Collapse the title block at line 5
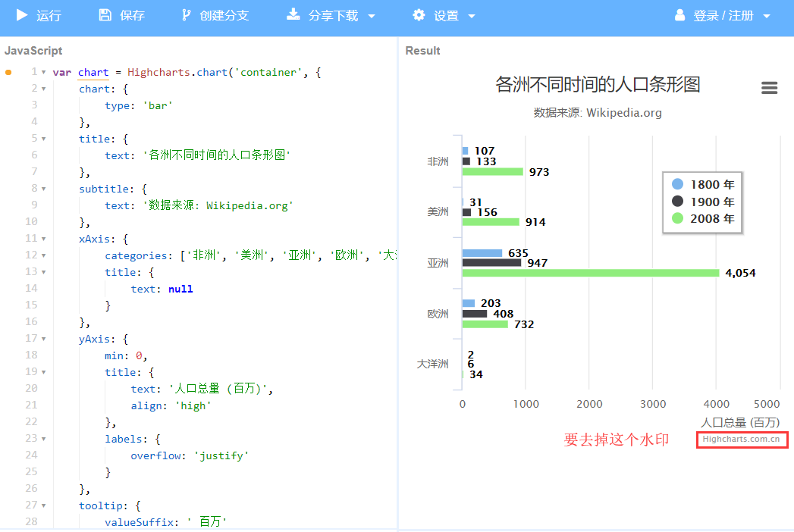The height and width of the screenshot is (532, 794). point(43,139)
